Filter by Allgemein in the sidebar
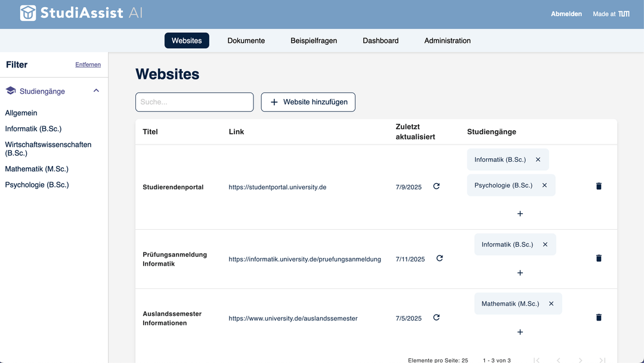Image resolution: width=644 pixels, height=363 pixels. click(20, 113)
